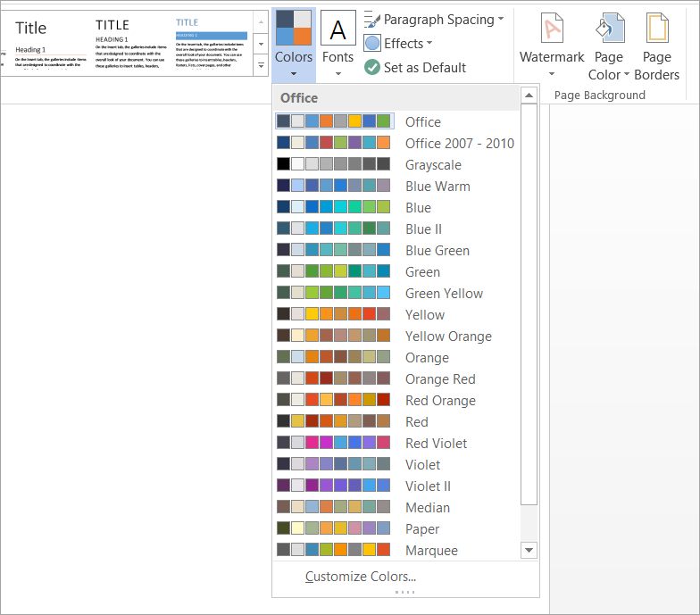Screen dimensions: 700x615
Task: Choose the Blue Green color theme
Action: [x=396, y=250]
